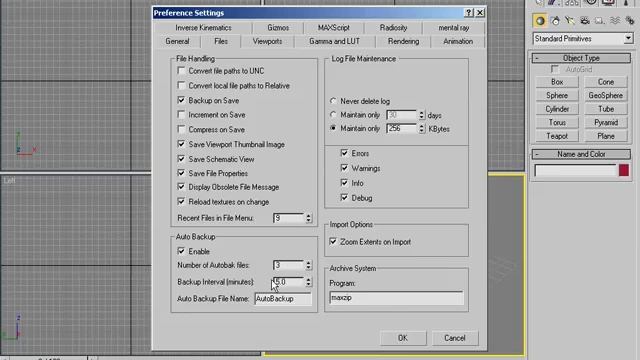This screenshot has height=360, width=640.
Task: Select the Space Warps category icon
Action: click(615, 21)
